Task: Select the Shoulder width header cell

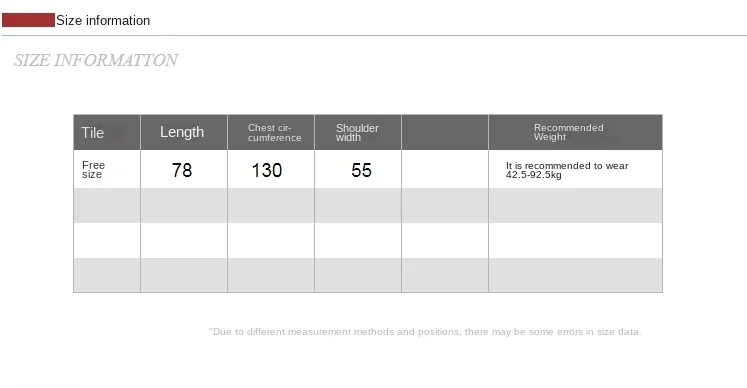Action: [x=358, y=133]
